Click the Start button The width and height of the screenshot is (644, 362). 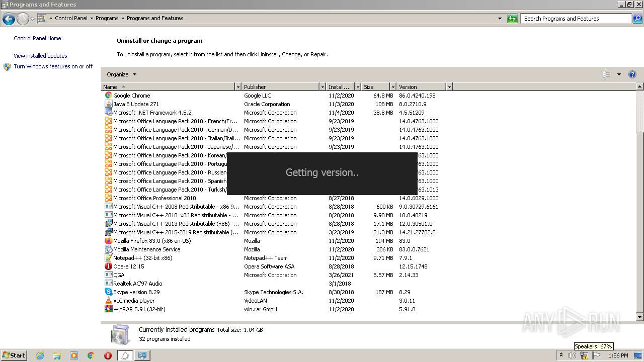pos(14,355)
